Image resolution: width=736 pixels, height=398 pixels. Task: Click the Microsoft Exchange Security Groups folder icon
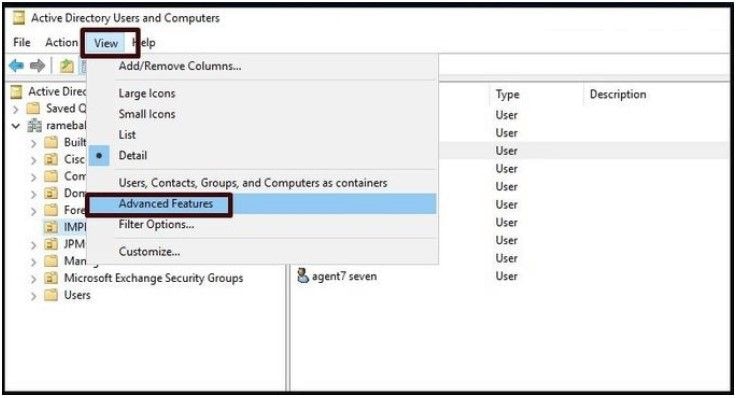coord(51,278)
